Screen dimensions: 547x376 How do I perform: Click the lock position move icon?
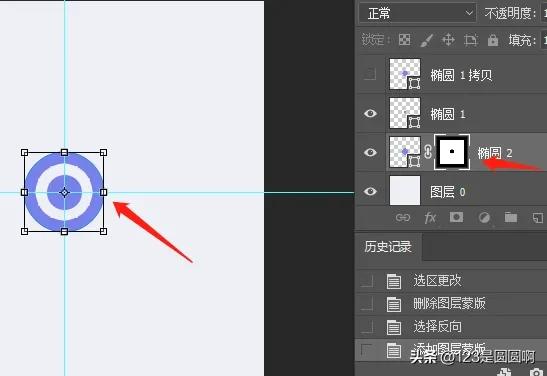click(448, 40)
